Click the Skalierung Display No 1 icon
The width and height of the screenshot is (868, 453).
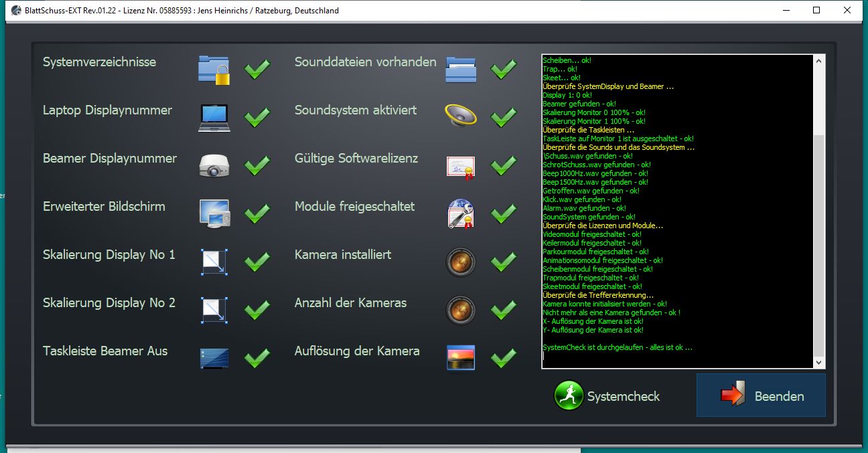pyautogui.click(x=214, y=262)
